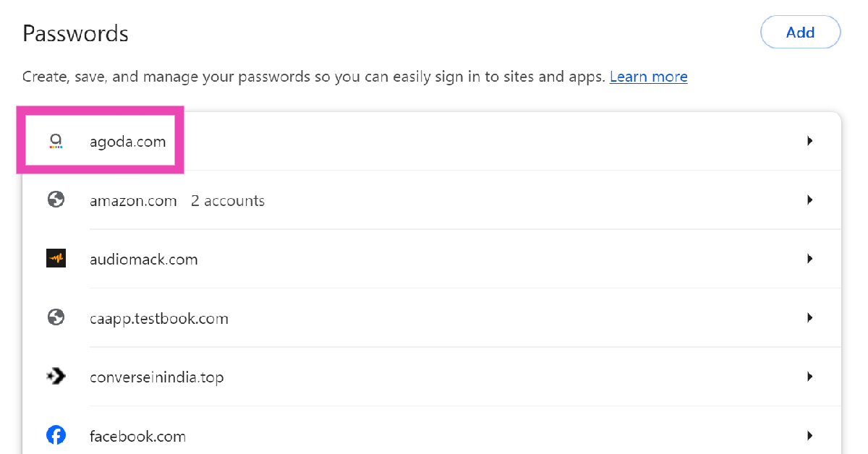868x454 pixels.
Task: Click the audiomack.com orange logo icon
Action: [56, 259]
